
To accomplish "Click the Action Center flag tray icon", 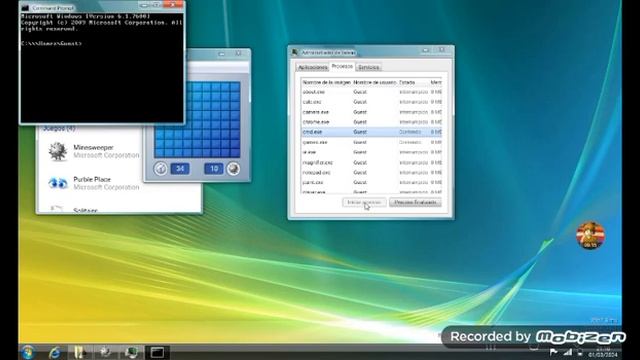I will [x=553, y=352].
